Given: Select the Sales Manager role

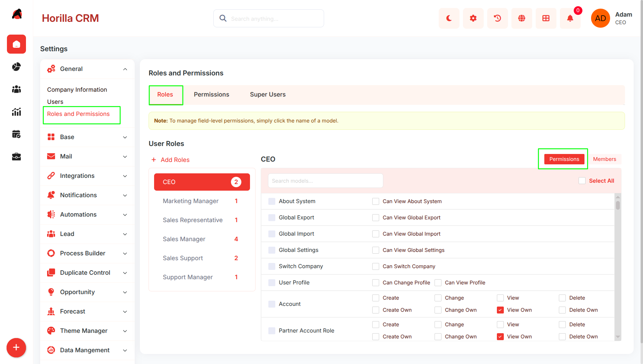Looking at the screenshot, I should (x=202, y=239).
